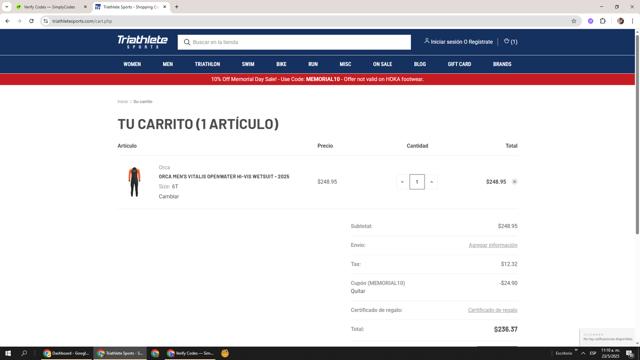Increase quantity with the plus button
This screenshot has width=640, height=360.
(431, 182)
